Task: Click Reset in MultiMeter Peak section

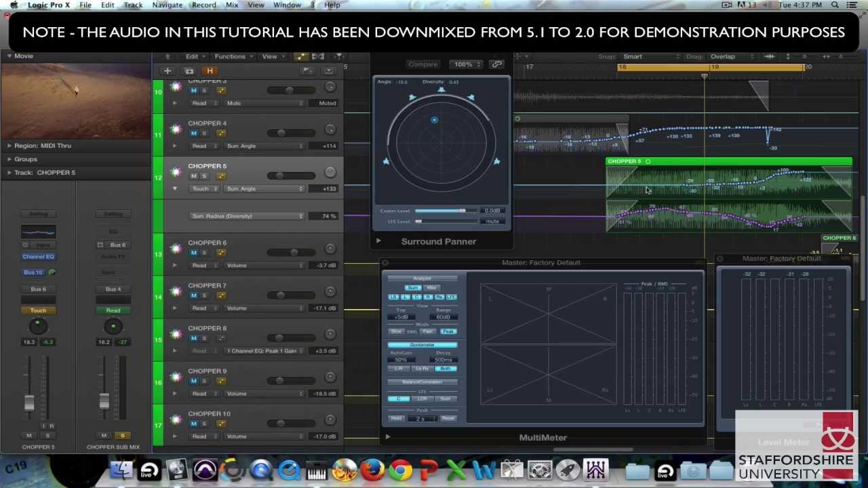Action: coord(448,418)
